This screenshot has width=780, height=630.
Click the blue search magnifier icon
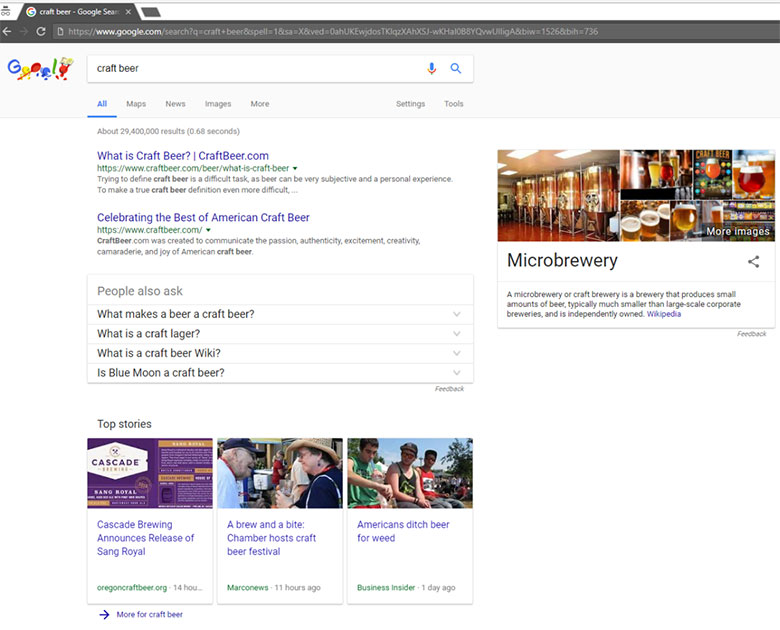tap(456, 68)
